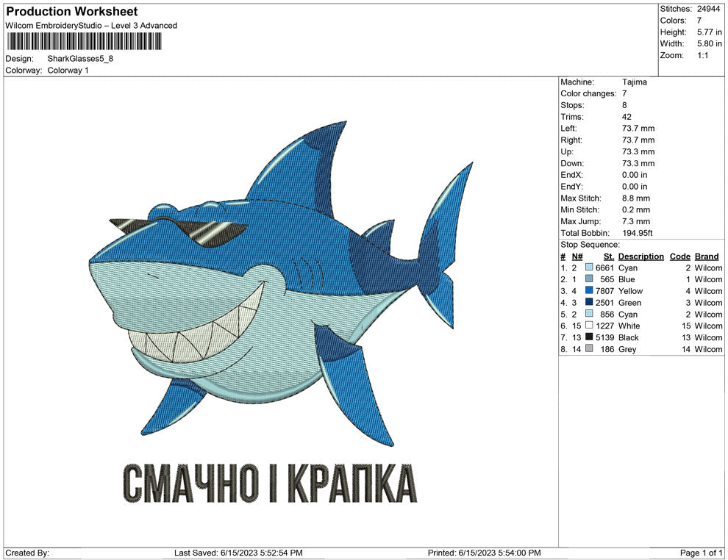Select the 856 Cyan color swatch
Viewport: 728px width, 560px height.
tap(589, 314)
